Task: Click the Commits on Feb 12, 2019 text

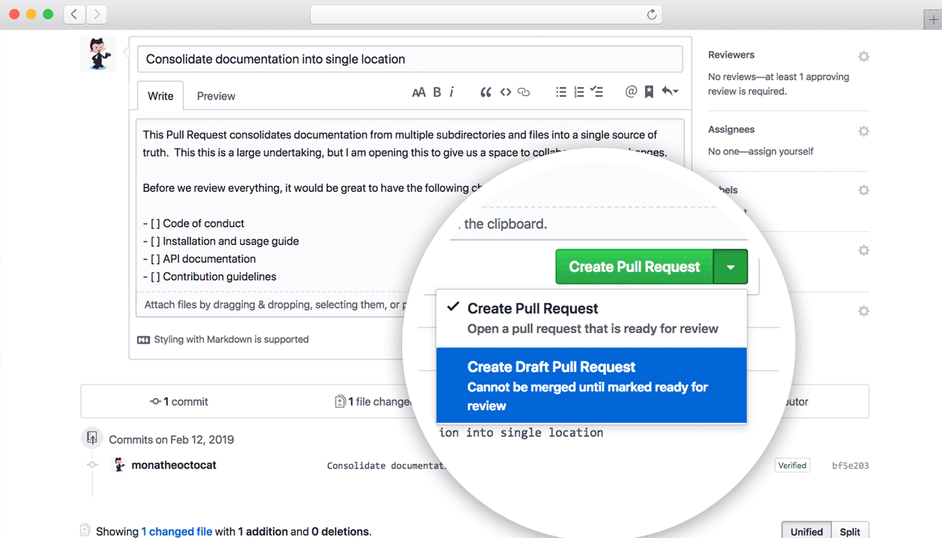Action: pos(171,440)
